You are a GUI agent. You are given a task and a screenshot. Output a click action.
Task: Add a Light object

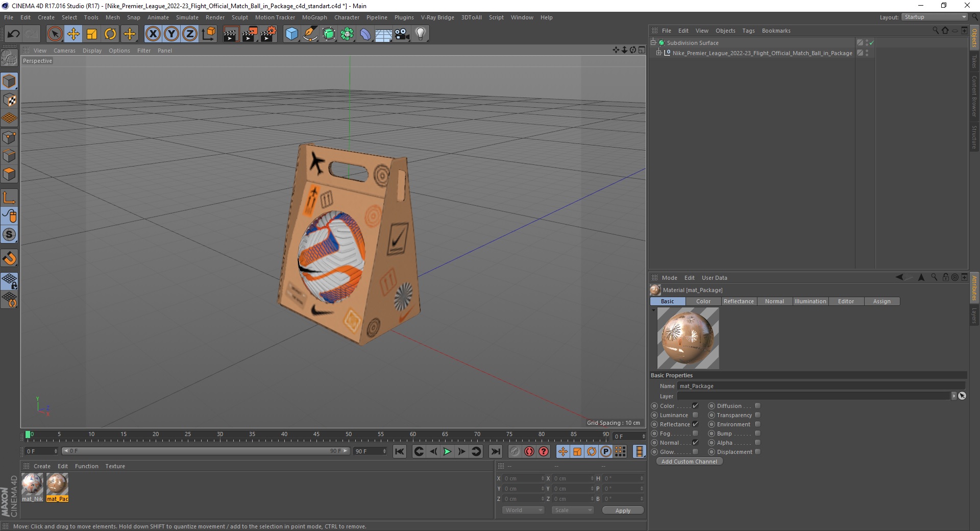tap(421, 34)
